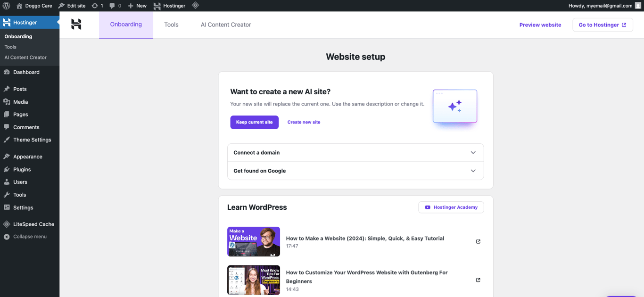The height and width of the screenshot is (297, 644).
Task: Open Pages via the sidebar pages icon
Action: [x=7, y=115]
